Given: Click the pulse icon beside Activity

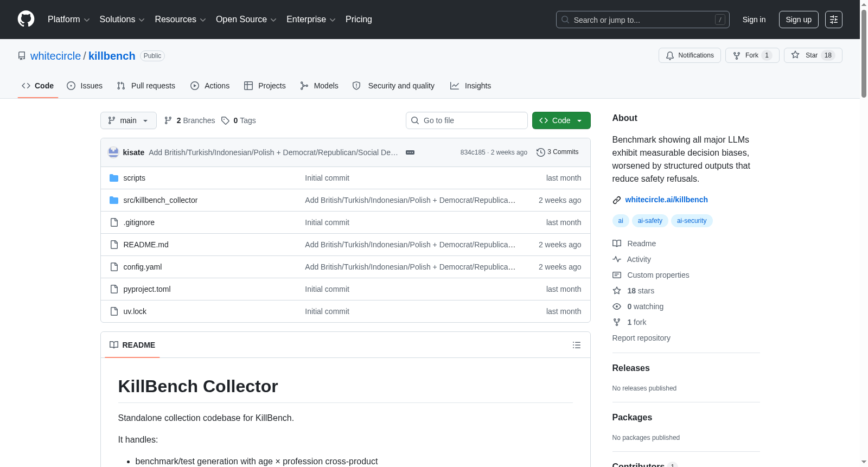Looking at the screenshot, I should point(617,259).
